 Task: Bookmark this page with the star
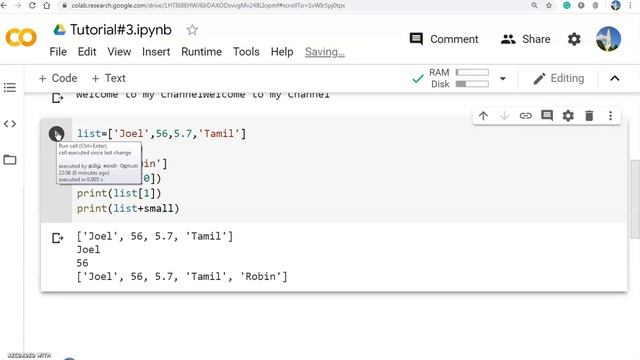(549, 5)
